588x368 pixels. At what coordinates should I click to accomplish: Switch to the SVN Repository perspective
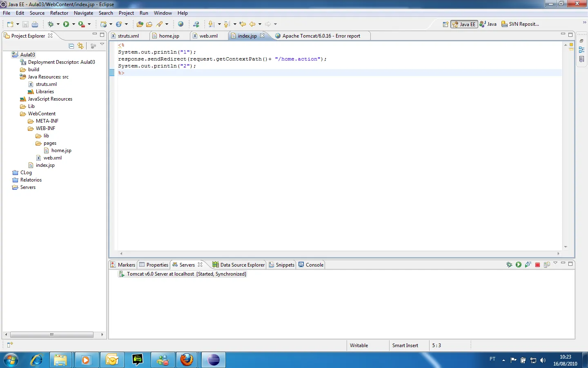coord(520,24)
